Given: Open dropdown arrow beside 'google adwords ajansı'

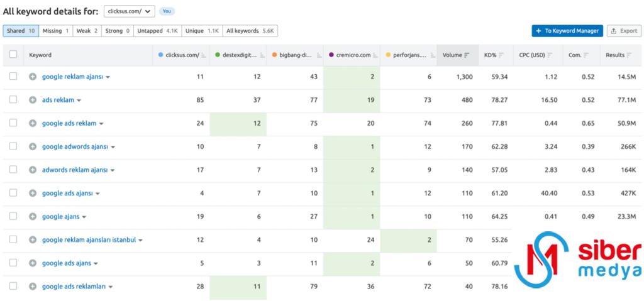Looking at the screenshot, I should (113, 147).
